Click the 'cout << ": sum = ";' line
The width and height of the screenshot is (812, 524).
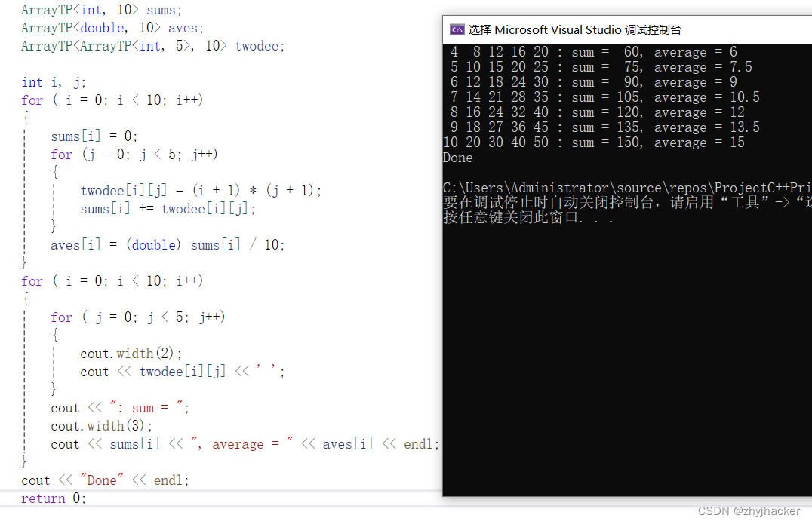click(120, 408)
